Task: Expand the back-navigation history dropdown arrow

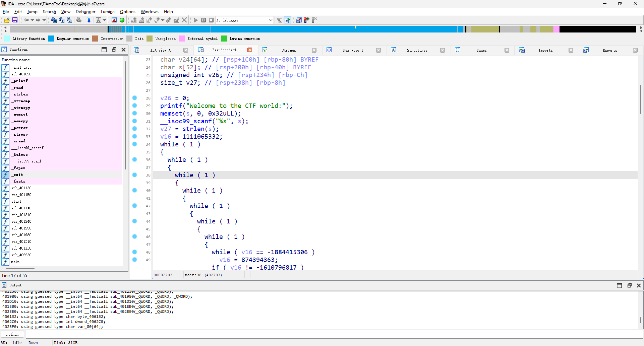Action: (32, 20)
